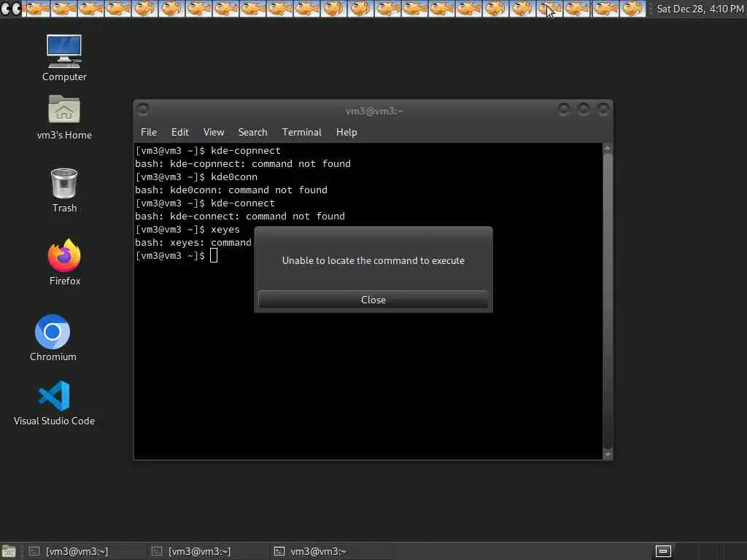Click the fish applet nearest the clock

click(632, 9)
